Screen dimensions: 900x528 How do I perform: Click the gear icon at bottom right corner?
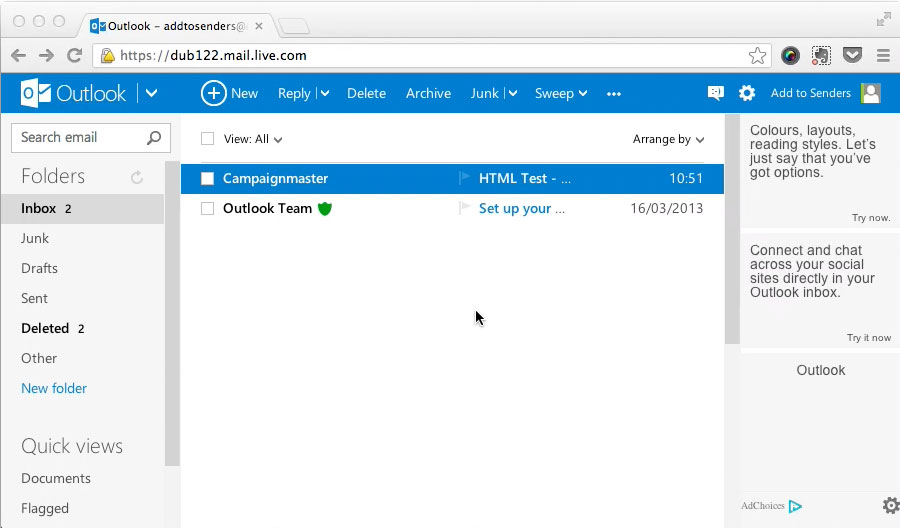click(x=891, y=506)
